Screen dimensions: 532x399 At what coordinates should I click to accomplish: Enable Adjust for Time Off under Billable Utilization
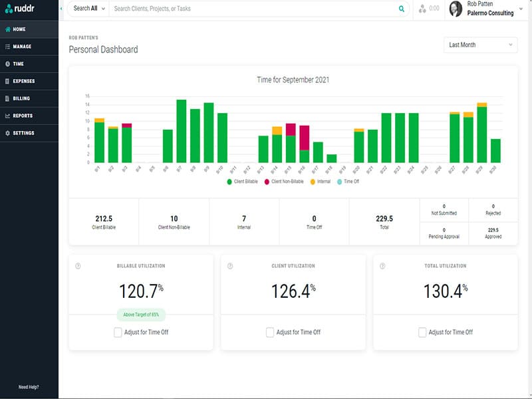tap(118, 332)
